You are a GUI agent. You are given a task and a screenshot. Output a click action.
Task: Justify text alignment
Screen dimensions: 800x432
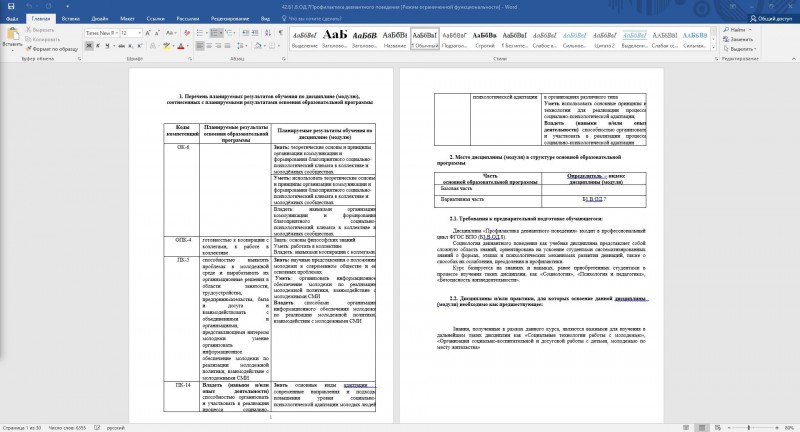point(227,46)
